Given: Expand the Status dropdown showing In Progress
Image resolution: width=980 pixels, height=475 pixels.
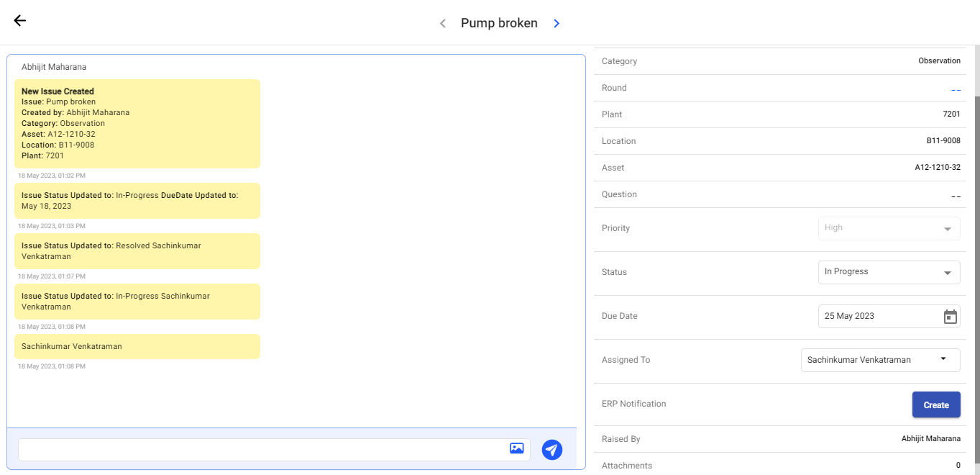Looking at the screenshot, I should coord(889,272).
